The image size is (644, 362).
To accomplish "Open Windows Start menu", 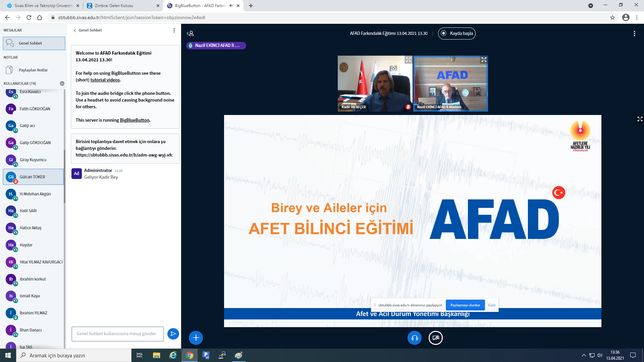I will [x=8, y=355].
